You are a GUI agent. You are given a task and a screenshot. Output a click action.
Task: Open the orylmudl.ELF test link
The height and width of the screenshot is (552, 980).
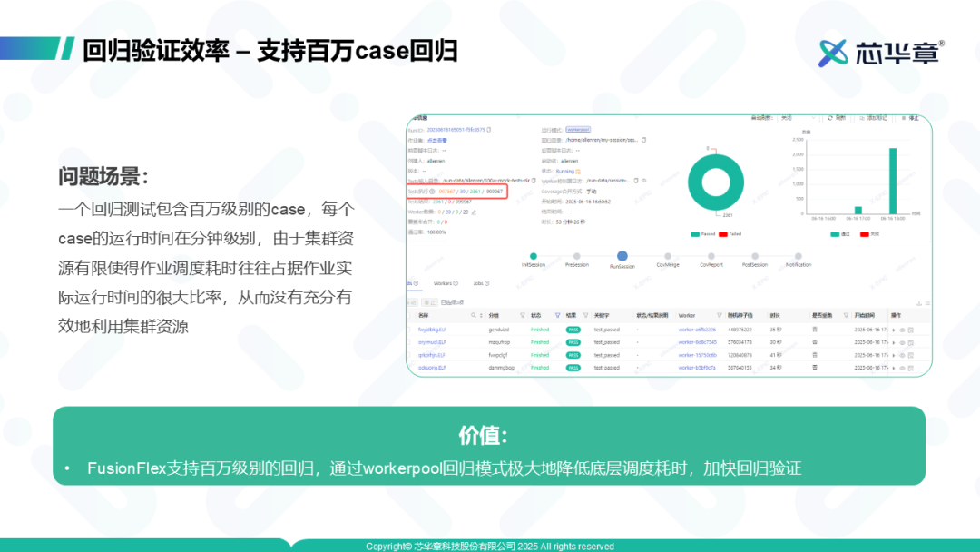click(x=432, y=342)
